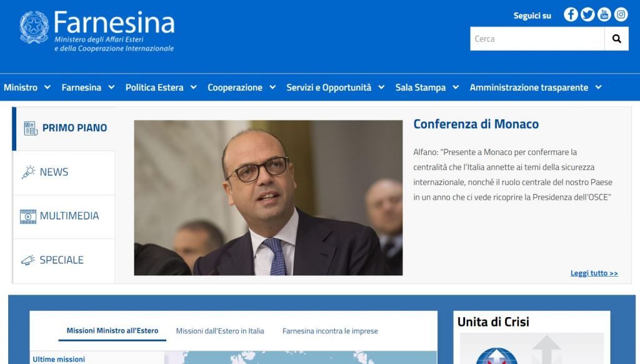Expand the Politica Estera dropdown arrow

[x=194, y=87]
